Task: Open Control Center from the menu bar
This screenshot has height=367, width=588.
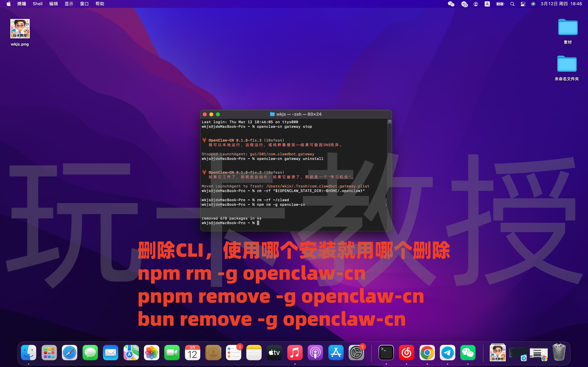Action: tap(523, 4)
